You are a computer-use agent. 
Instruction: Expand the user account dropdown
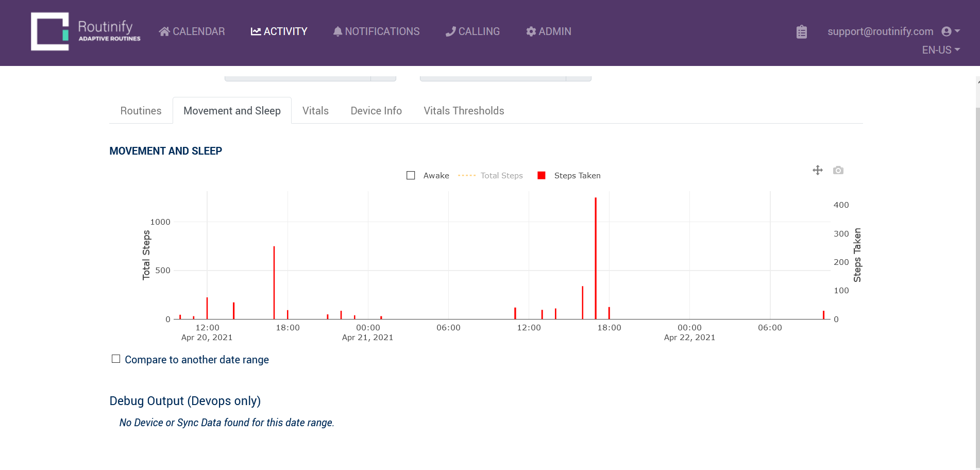(x=951, y=31)
